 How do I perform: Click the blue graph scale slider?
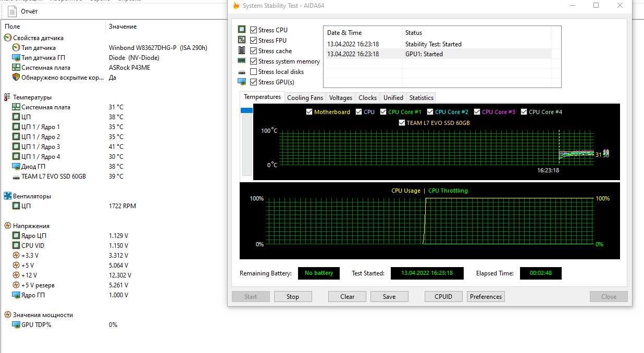coord(246,110)
